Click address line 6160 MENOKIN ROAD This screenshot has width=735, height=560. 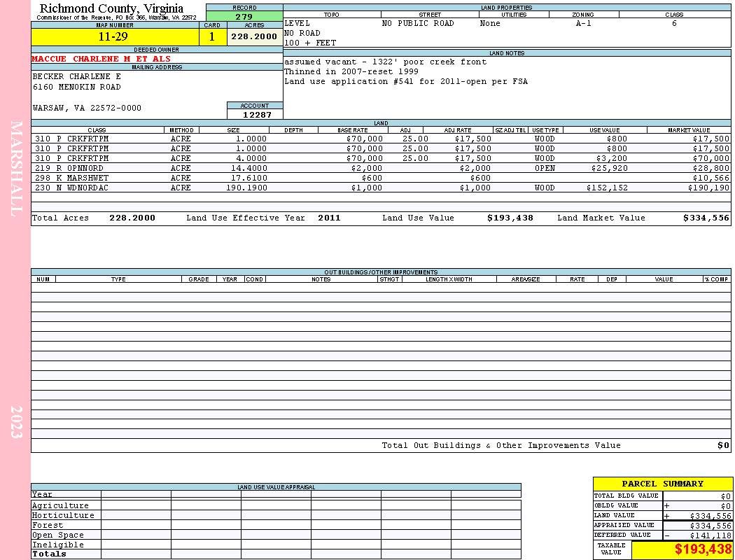[77, 87]
